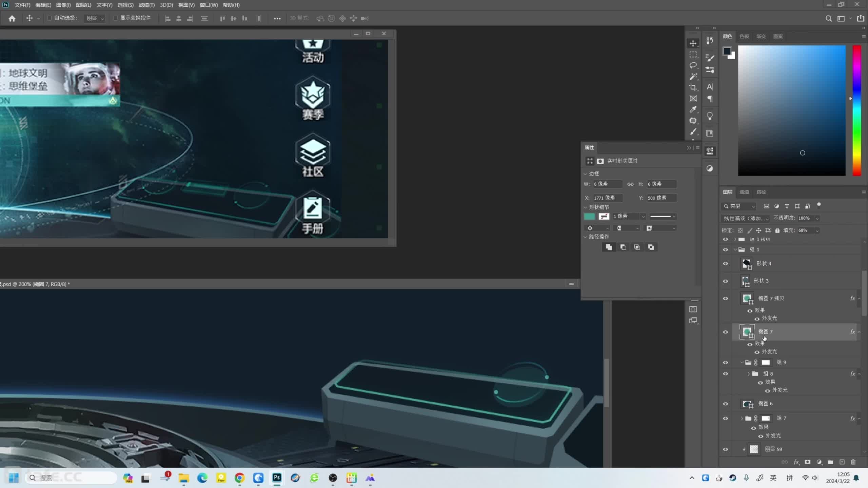
Task: Click the shape fill color swatch
Action: point(589,216)
